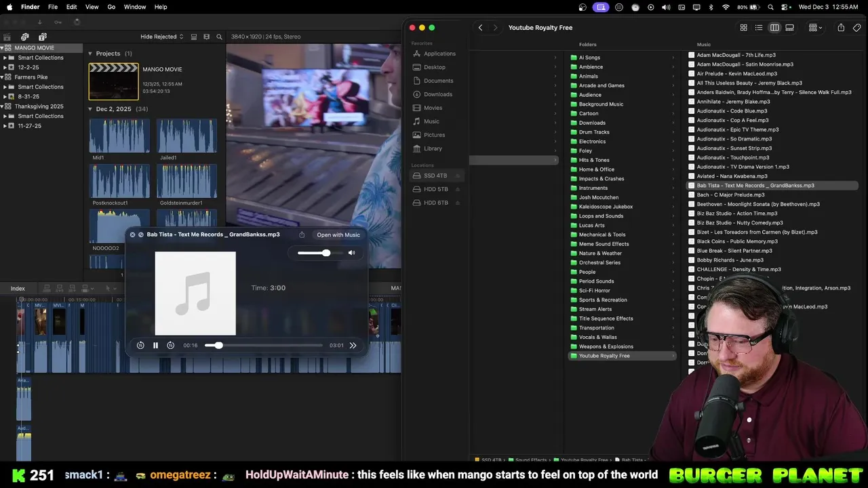
Task: Go forward in Finder window
Action: [495, 28]
